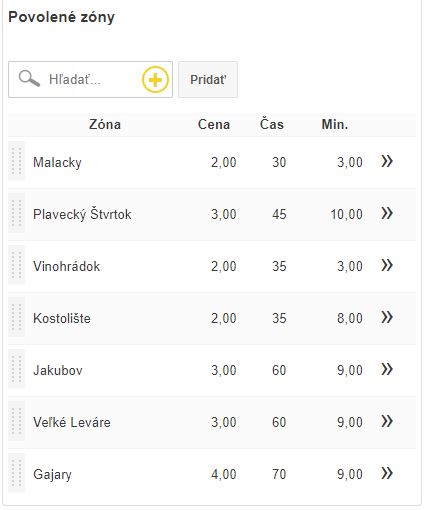Click the yellow plus icon in search box

[155, 80]
